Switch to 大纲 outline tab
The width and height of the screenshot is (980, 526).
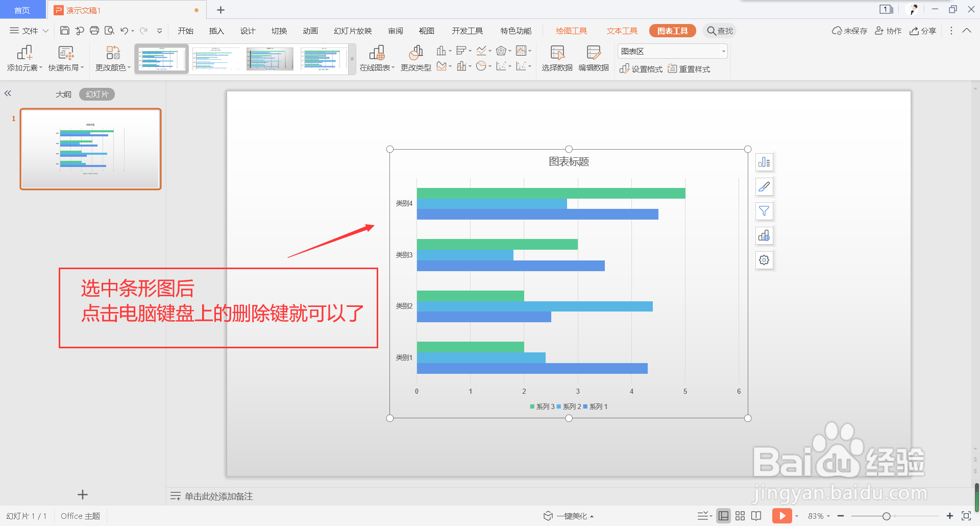(x=63, y=94)
